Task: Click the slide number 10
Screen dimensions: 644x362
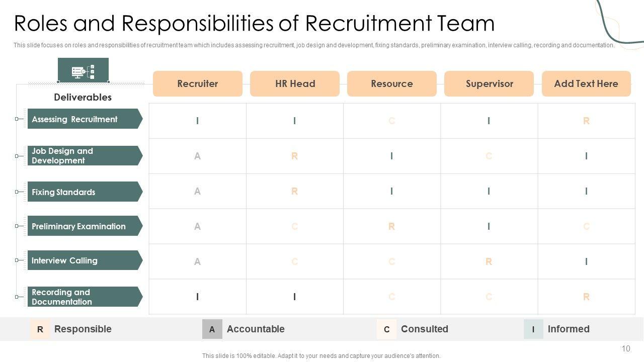Action: [626, 348]
